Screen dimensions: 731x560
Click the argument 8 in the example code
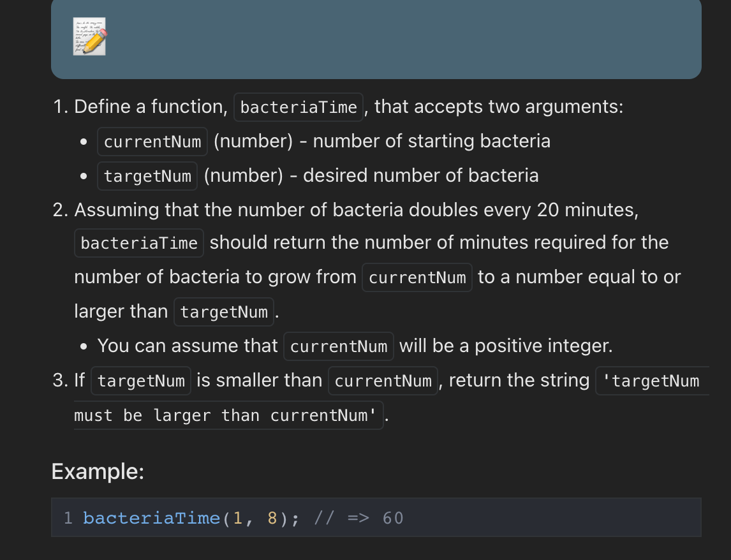272,518
